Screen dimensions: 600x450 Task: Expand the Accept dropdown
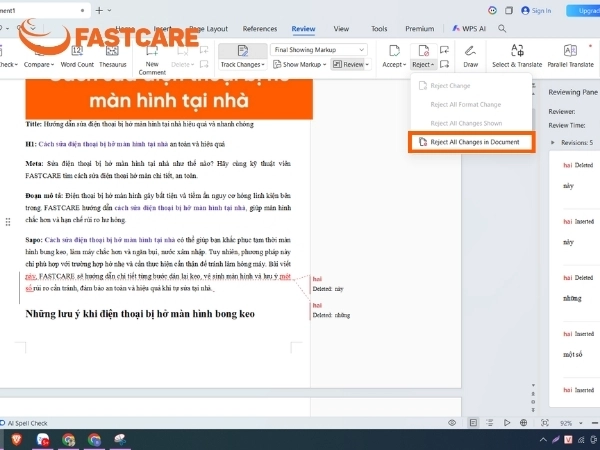click(x=394, y=65)
